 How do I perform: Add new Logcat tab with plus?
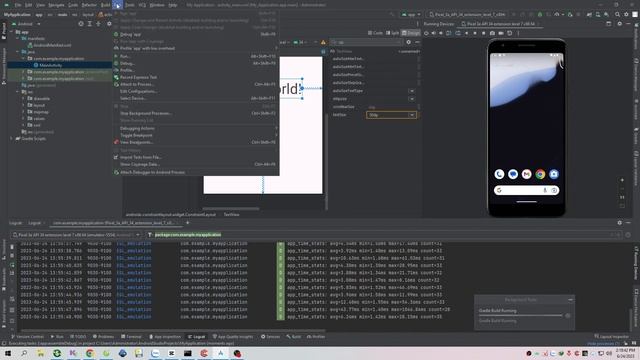[187, 223]
